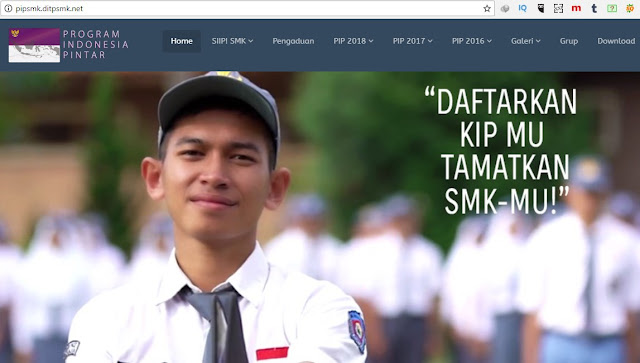Open the Tumblr 't' extension
This screenshot has height=363, width=640.
[x=594, y=8]
